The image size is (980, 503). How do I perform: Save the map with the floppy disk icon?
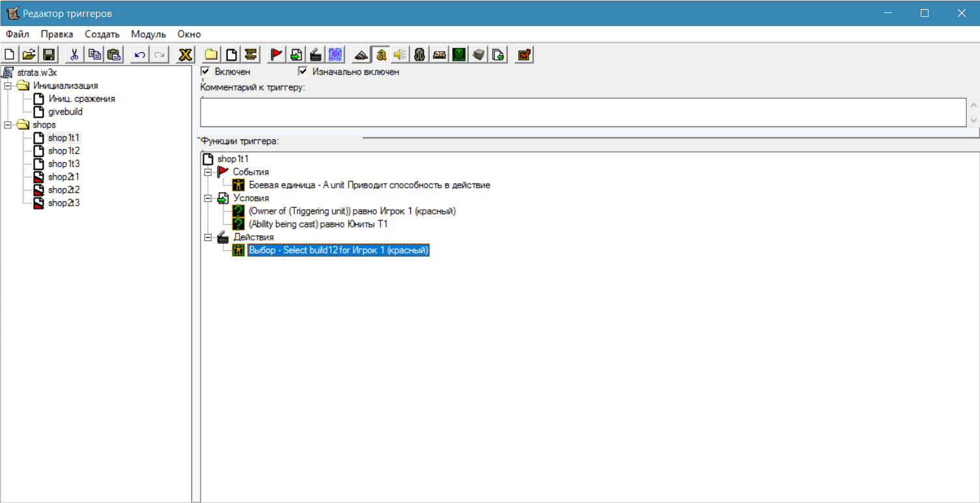pyautogui.click(x=49, y=55)
